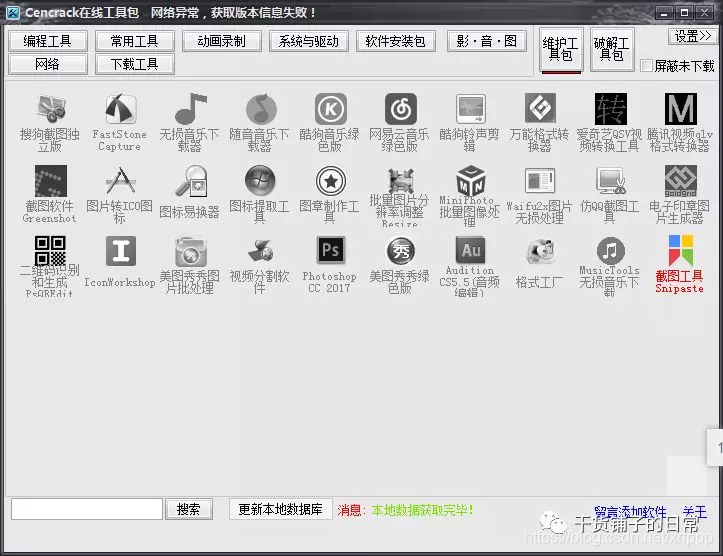Click 更新本地数据库 button
The width and height of the screenshot is (723, 556).
[x=280, y=509]
